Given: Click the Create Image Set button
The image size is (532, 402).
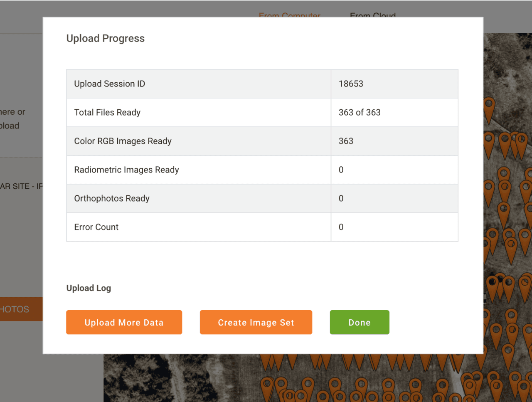Looking at the screenshot, I should (x=256, y=322).
